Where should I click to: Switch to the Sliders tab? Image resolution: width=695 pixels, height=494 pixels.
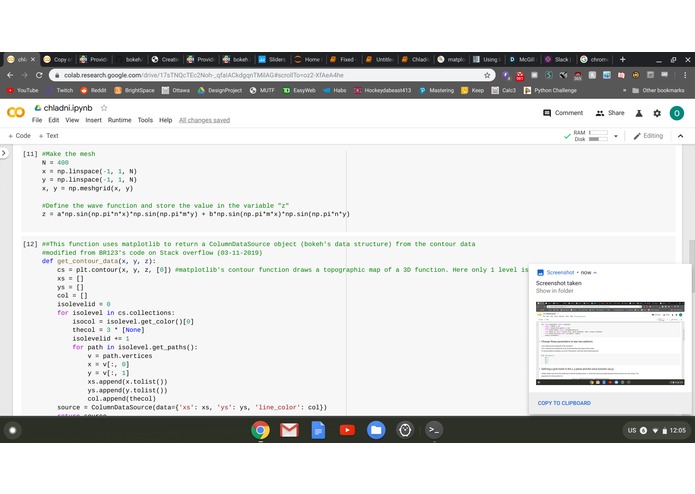pyautogui.click(x=272, y=59)
